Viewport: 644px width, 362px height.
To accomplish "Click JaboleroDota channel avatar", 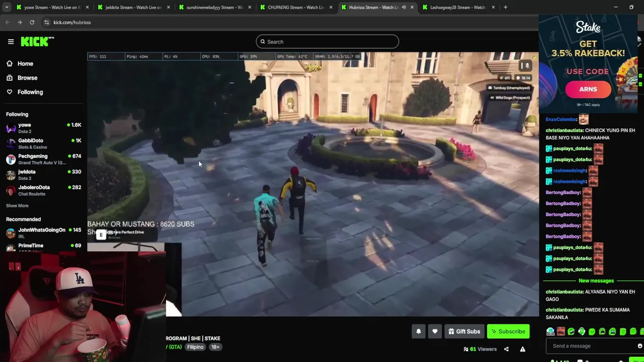I will tap(11, 190).
